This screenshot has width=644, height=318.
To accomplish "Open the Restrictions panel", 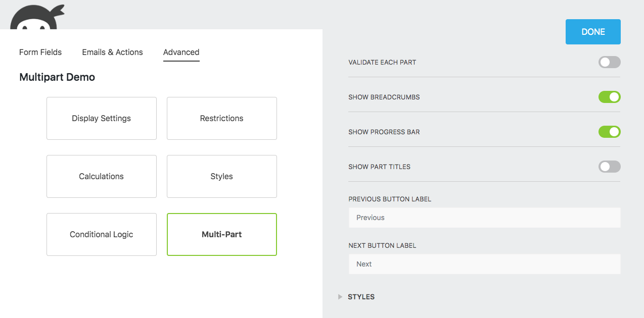I will pyautogui.click(x=221, y=118).
